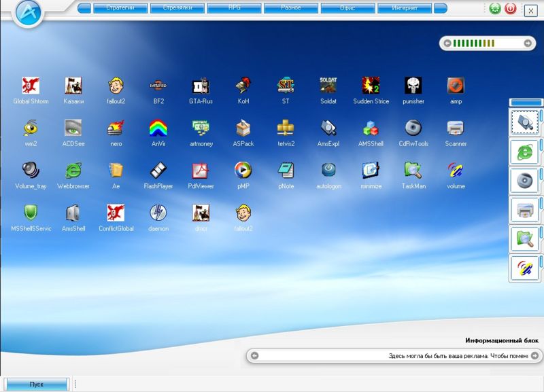This screenshot has height=392, width=544.
Task: Open the printer scanner icon in right sidebar
Action: tap(524, 210)
